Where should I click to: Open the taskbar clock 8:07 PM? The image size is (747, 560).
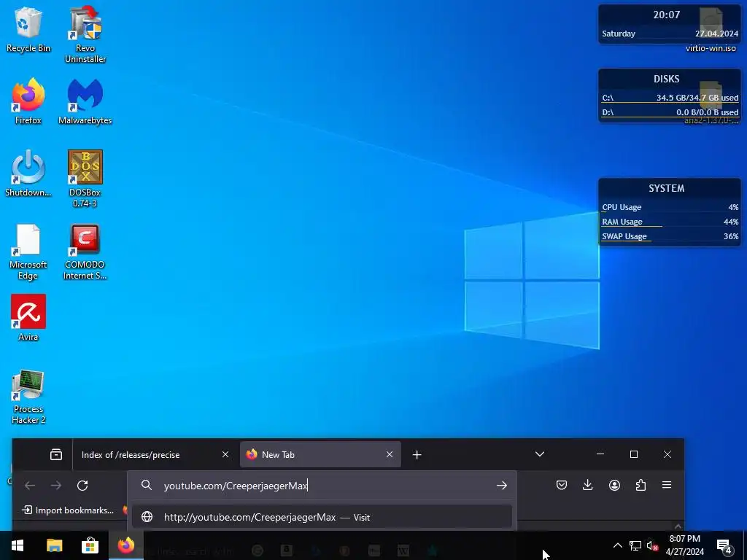pyautogui.click(x=684, y=545)
